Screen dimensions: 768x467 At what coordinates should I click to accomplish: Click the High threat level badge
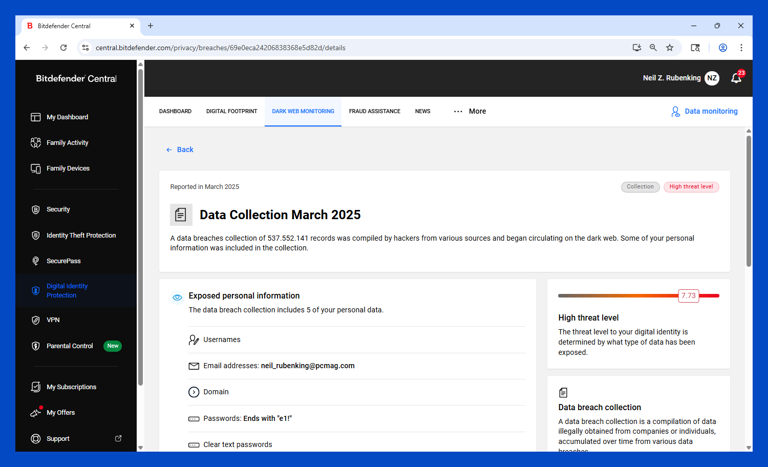click(x=691, y=187)
